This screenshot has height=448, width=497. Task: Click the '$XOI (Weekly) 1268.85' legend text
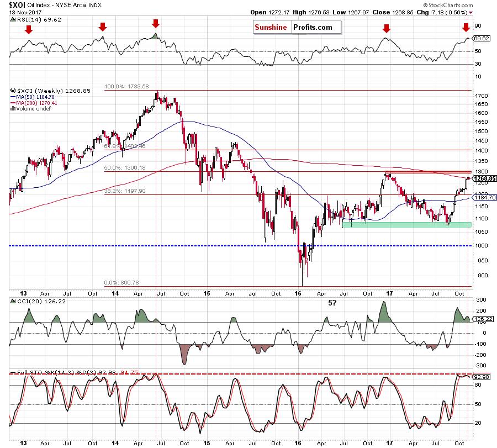pos(54,91)
